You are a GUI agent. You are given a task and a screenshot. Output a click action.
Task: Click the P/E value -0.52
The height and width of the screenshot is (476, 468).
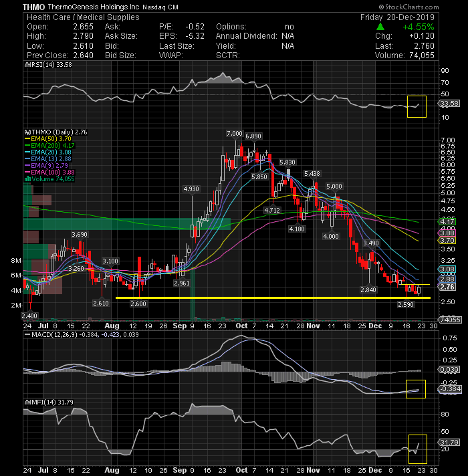pyautogui.click(x=195, y=27)
